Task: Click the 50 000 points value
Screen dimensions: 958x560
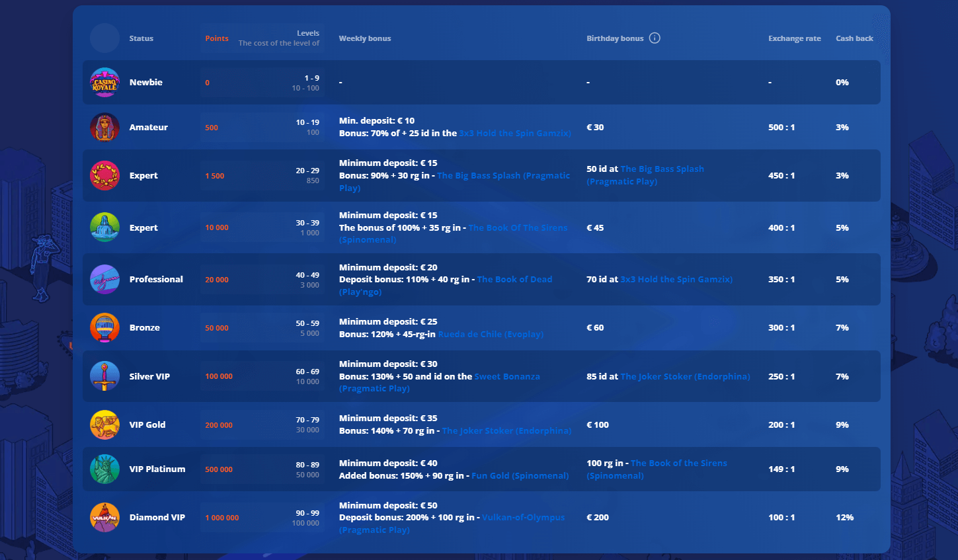Action: 217,328
